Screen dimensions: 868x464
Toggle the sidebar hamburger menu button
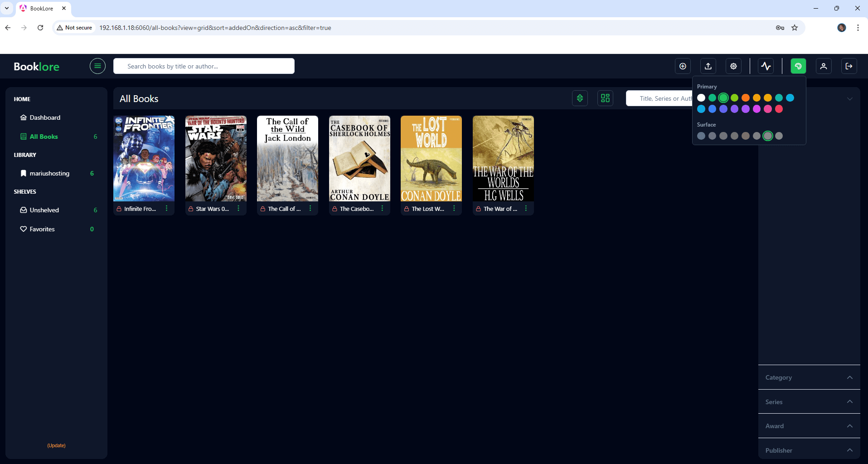click(97, 66)
